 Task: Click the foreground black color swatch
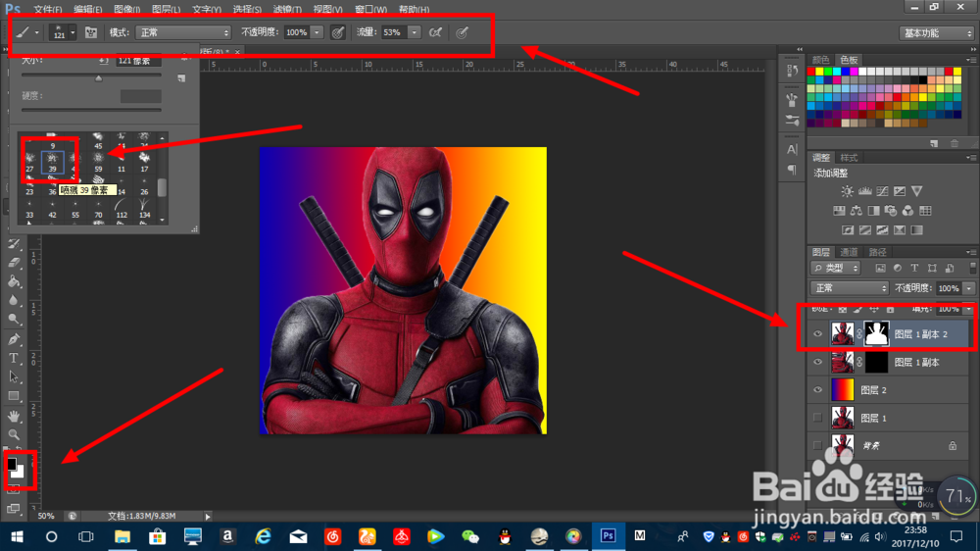coord(13,464)
